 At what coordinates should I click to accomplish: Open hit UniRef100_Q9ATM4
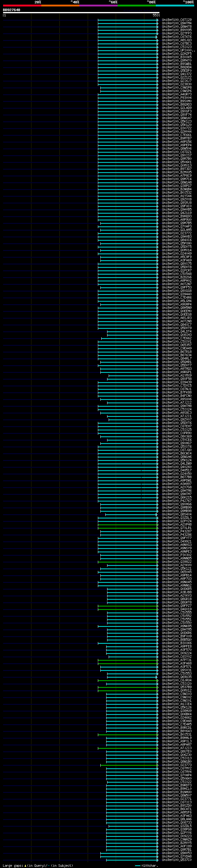[176, 24]
